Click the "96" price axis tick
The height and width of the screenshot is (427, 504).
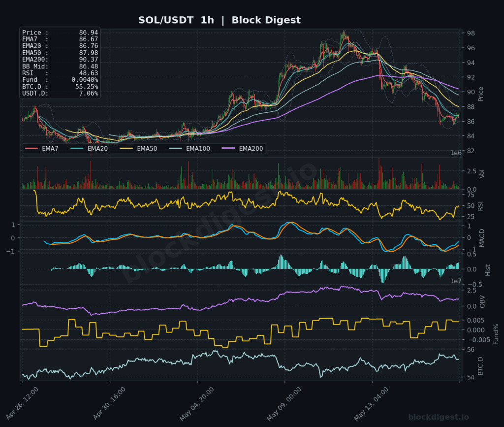click(x=471, y=48)
